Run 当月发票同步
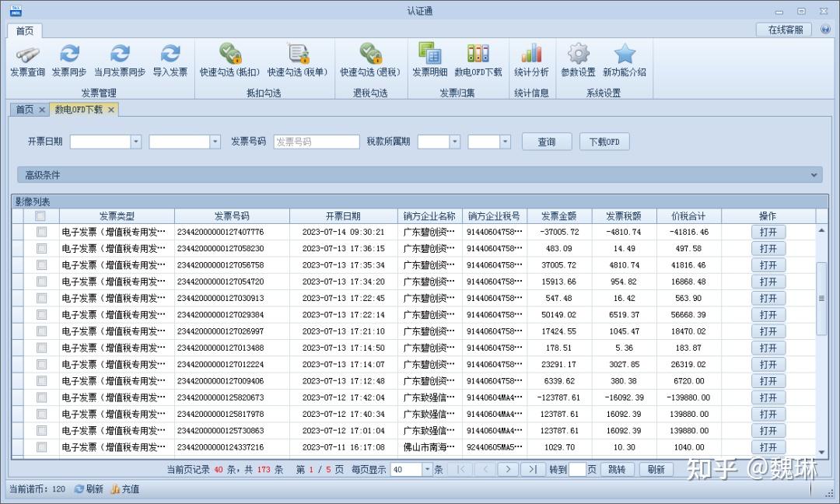This screenshot has width=840, height=504. pos(120,61)
